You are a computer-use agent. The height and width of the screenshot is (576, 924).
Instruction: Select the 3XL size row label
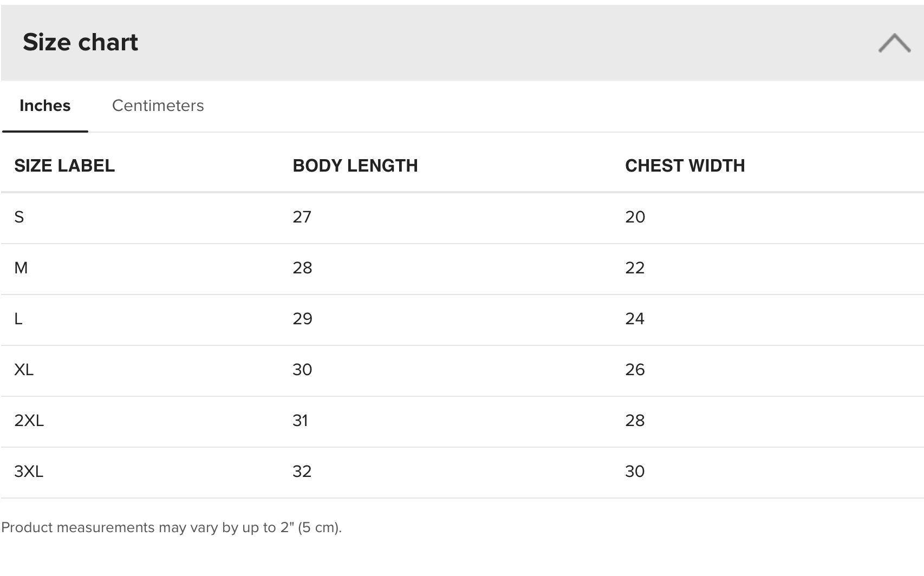coord(29,472)
